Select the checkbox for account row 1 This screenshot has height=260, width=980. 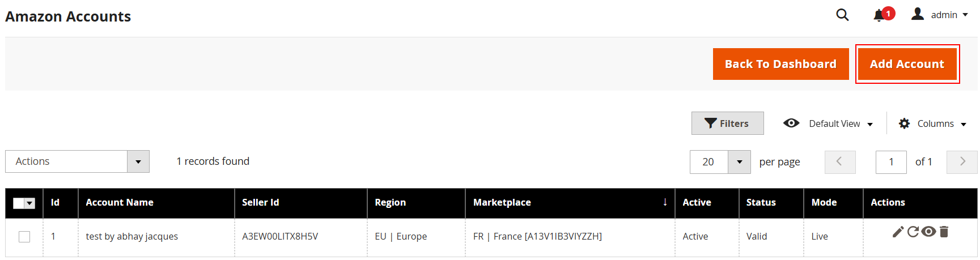point(24,237)
